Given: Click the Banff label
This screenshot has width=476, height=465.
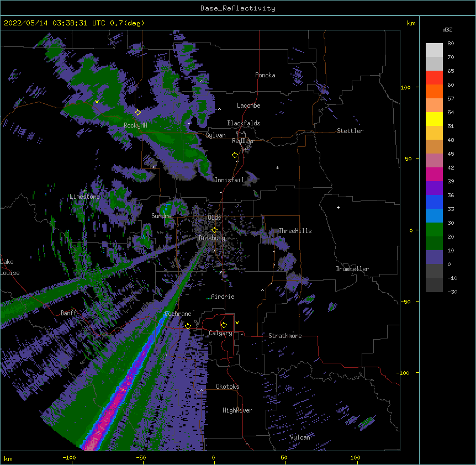Looking at the screenshot, I should coord(68,313).
